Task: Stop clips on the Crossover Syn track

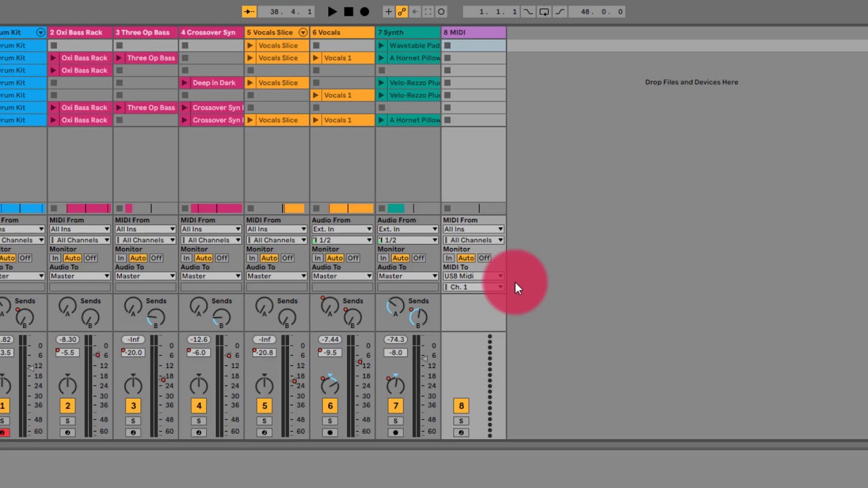Action: (185, 209)
